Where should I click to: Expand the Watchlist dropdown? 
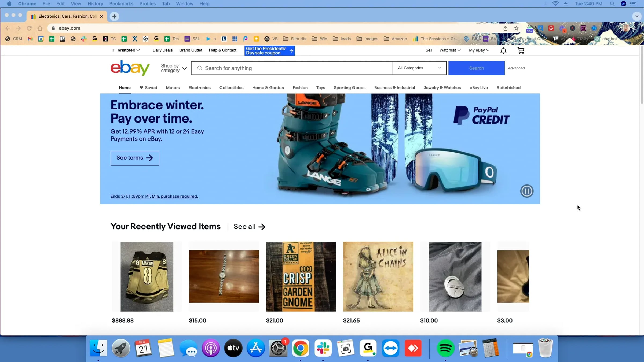click(450, 50)
